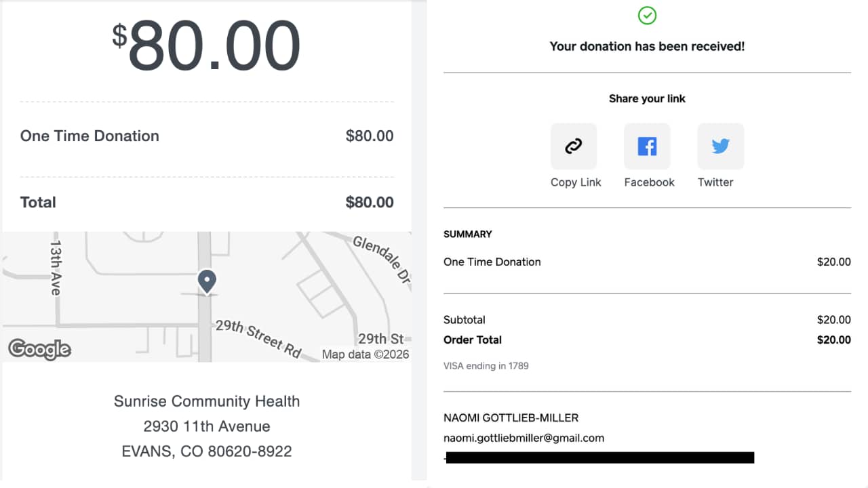The width and height of the screenshot is (868, 488).
Task: Click the 13th Ave street label
Action: tap(56, 268)
